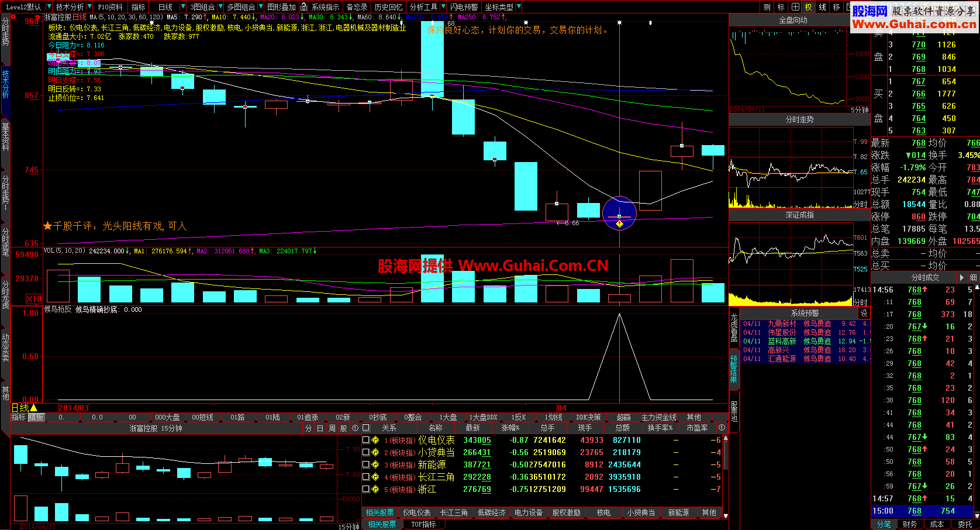Click the yellow diamond icon in 长江三角 row
Screen dimensions: 980x530
coord(375,477)
